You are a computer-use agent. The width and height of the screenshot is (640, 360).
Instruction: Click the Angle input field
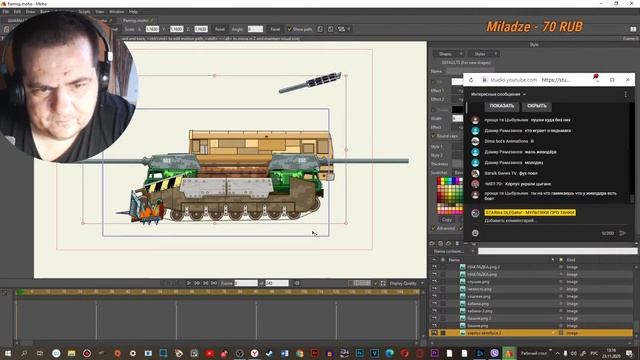click(x=256, y=29)
